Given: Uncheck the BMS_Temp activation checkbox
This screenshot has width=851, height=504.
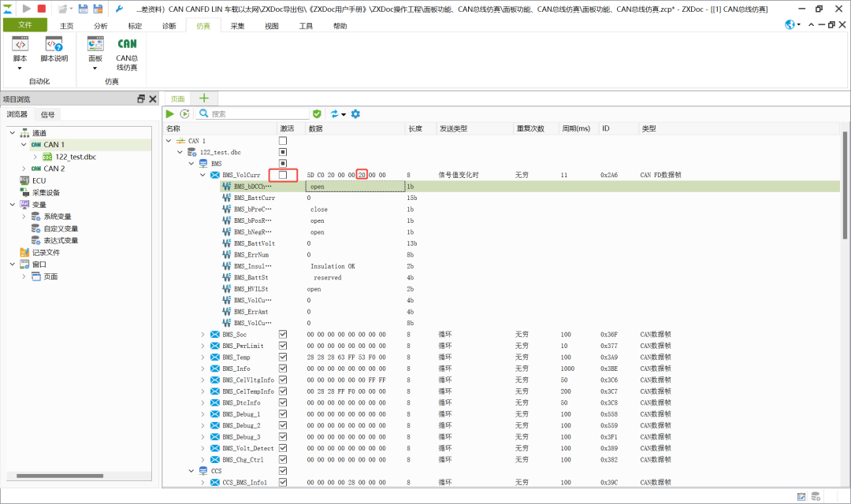Looking at the screenshot, I should coord(283,357).
